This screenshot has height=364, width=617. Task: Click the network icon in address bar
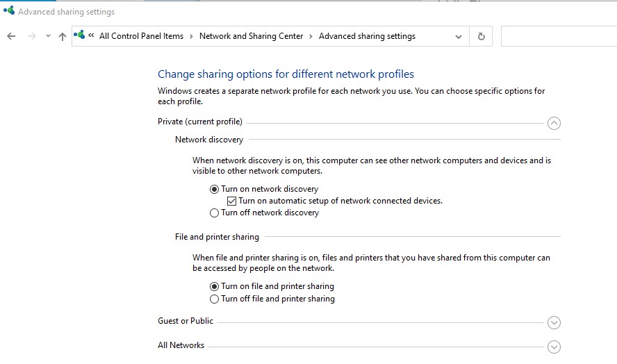80,35
